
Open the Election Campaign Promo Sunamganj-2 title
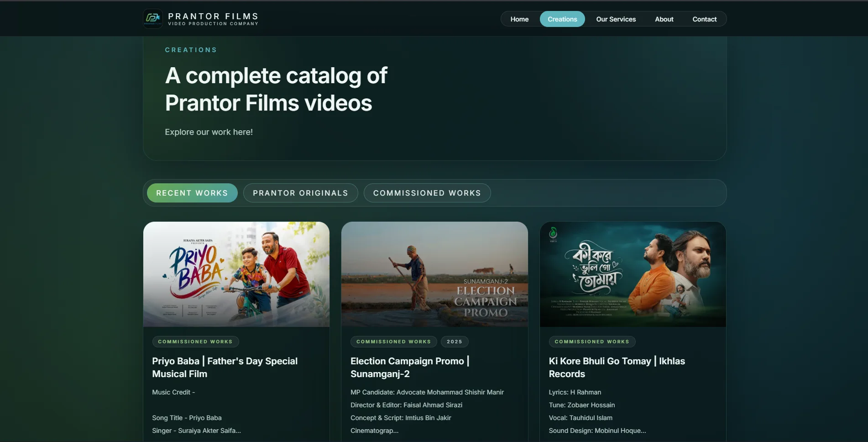[410, 368]
